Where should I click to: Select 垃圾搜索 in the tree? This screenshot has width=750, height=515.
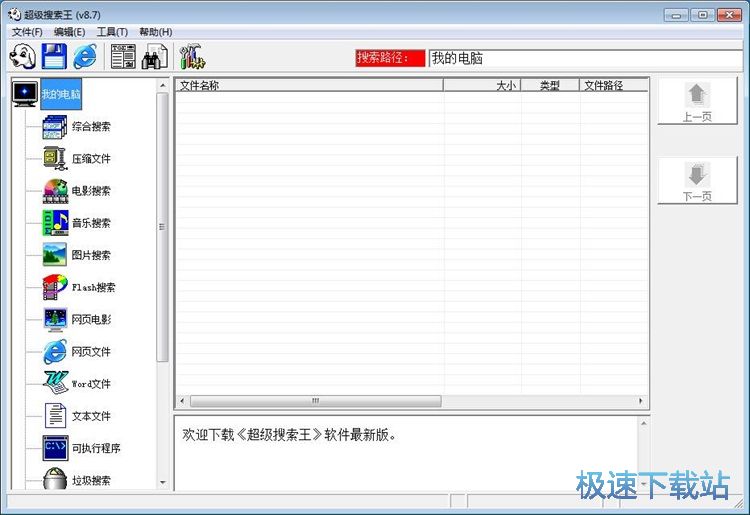pos(91,480)
